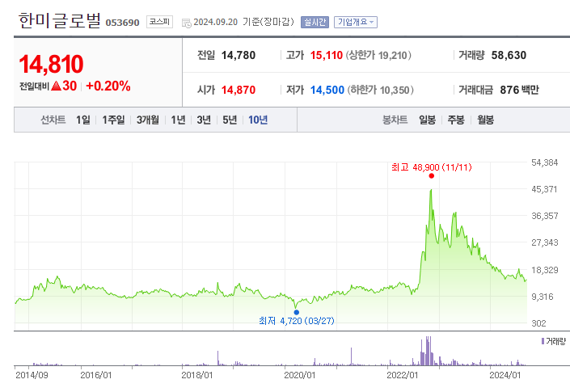Click the 하한가 10,350 text
This screenshot has width=570, height=392.
pos(380,90)
